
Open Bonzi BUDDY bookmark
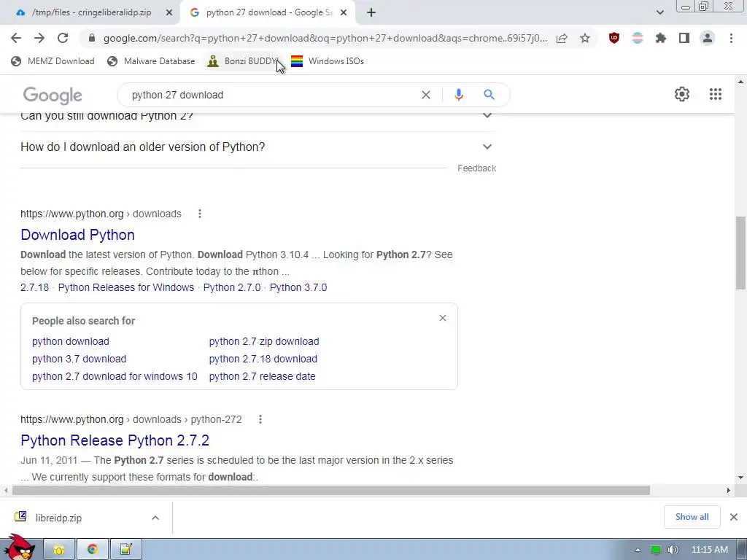click(x=242, y=61)
